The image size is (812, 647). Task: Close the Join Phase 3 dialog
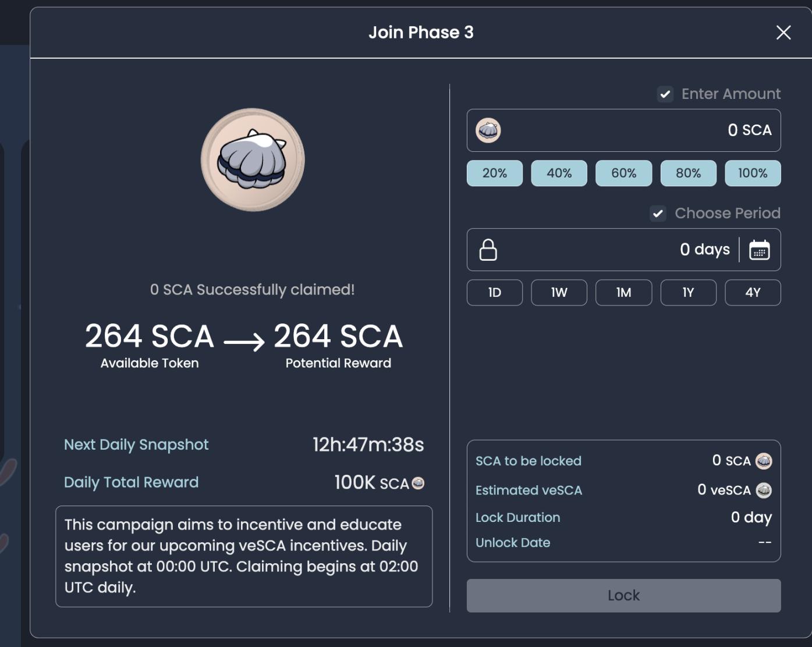tap(783, 33)
